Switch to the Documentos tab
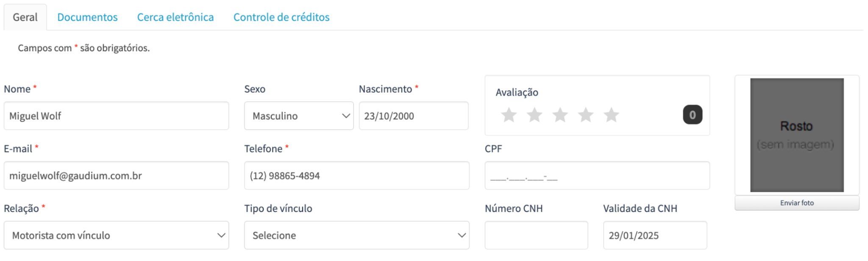This screenshot has width=868, height=261. [x=87, y=17]
